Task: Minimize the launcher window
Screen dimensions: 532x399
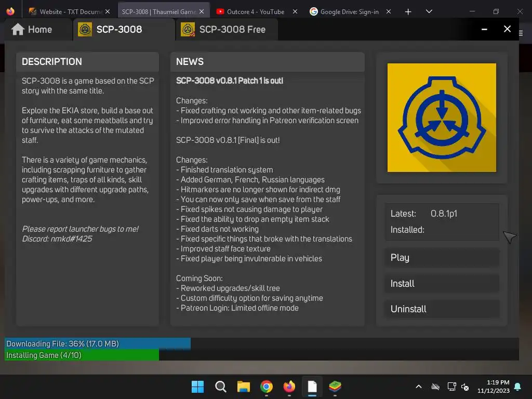Action: (x=484, y=30)
